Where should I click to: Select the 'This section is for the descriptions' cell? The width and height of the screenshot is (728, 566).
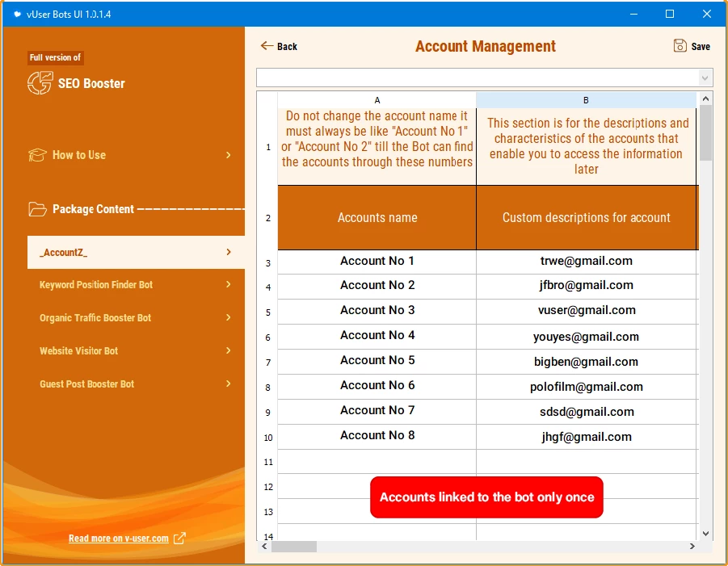(586, 147)
